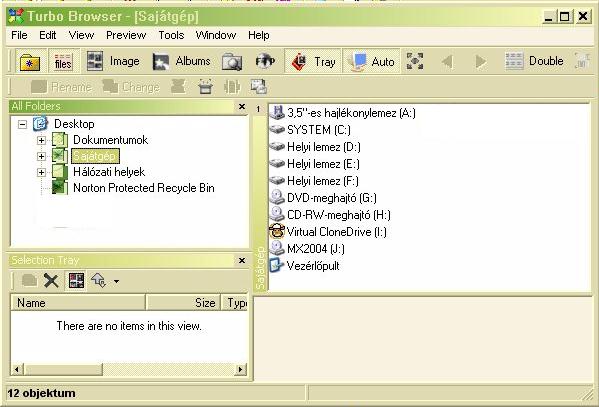The image size is (599, 407).
Task: Open the Edit menu
Action: tap(48, 35)
